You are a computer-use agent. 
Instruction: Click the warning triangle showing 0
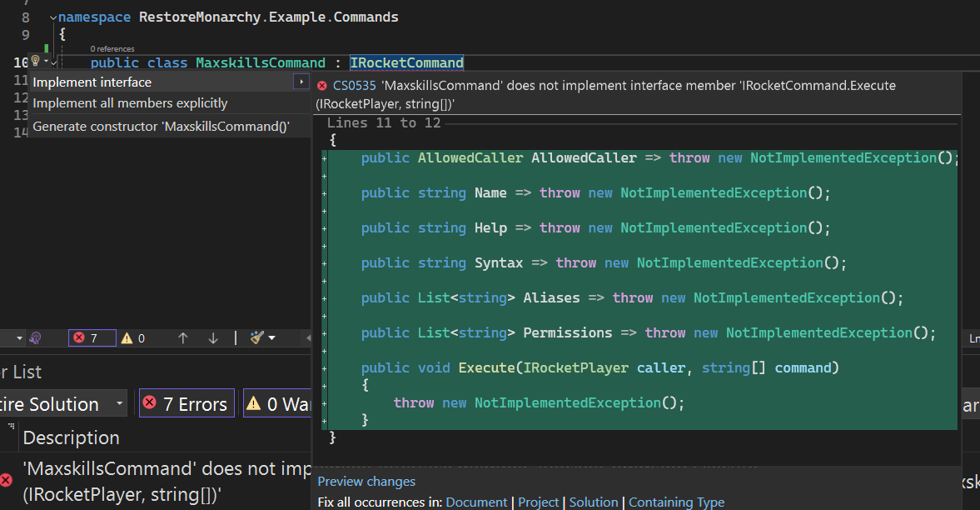coord(127,338)
